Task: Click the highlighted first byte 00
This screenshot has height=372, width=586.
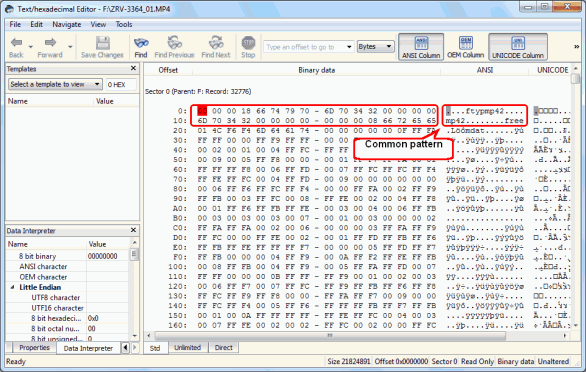Action: pyautogui.click(x=202, y=111)
